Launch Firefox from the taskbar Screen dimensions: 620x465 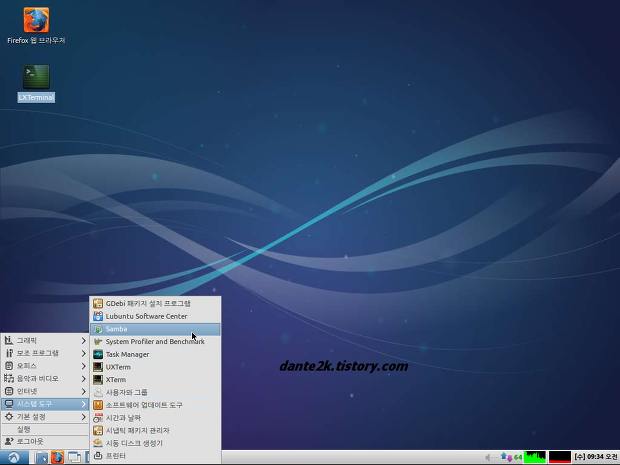(x=57, y=457)
